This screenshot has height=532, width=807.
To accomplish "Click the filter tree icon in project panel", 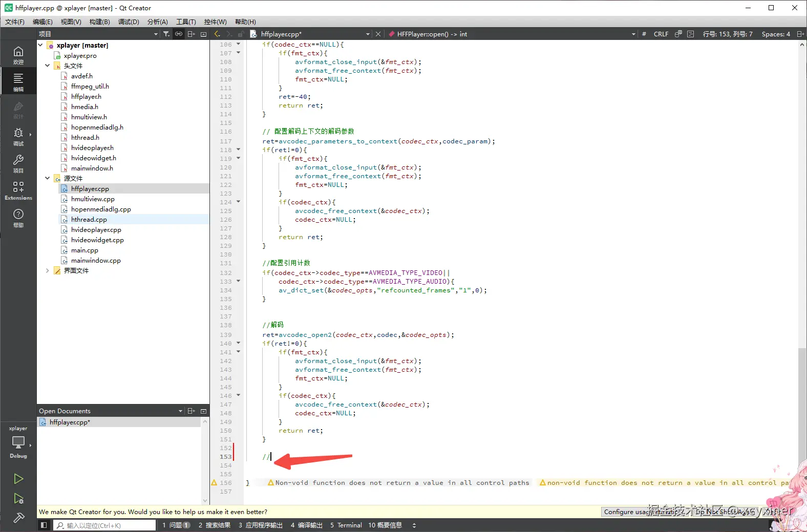I will (x=166, y=34).
